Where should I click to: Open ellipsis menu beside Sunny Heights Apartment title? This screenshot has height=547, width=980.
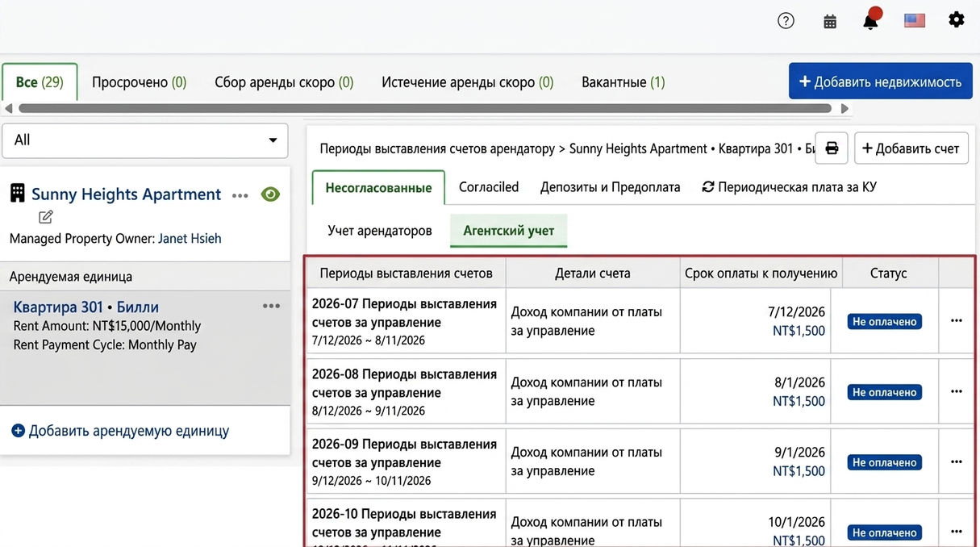pyautogui.click(x=240, y=195)
